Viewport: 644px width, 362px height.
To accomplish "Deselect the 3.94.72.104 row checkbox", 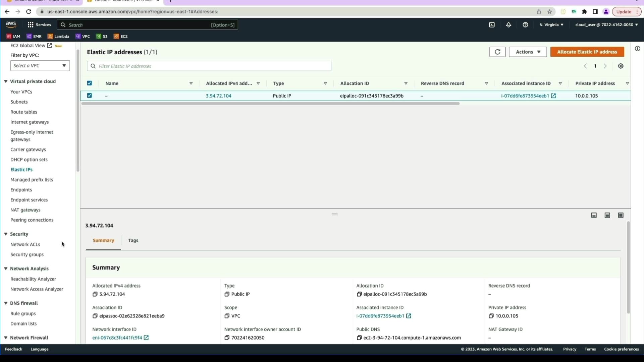I will coord(89,96).
